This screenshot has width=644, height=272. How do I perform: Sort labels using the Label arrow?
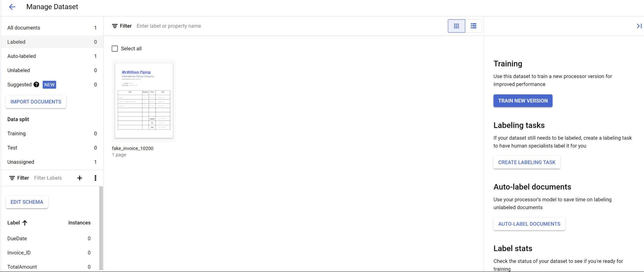click(25, 223)
